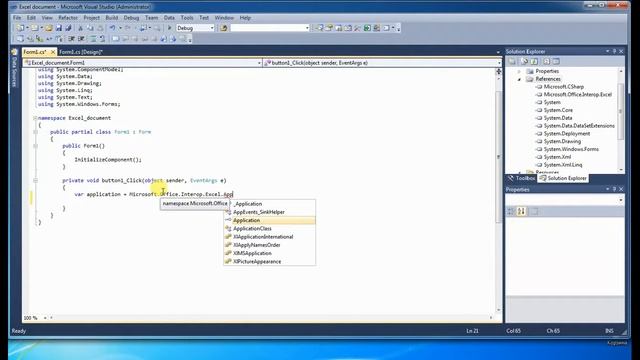The height and width of the screenshot is (360, 640).
Task: Open the 100 % zoom level dropdown
Action: click(45, 318)
